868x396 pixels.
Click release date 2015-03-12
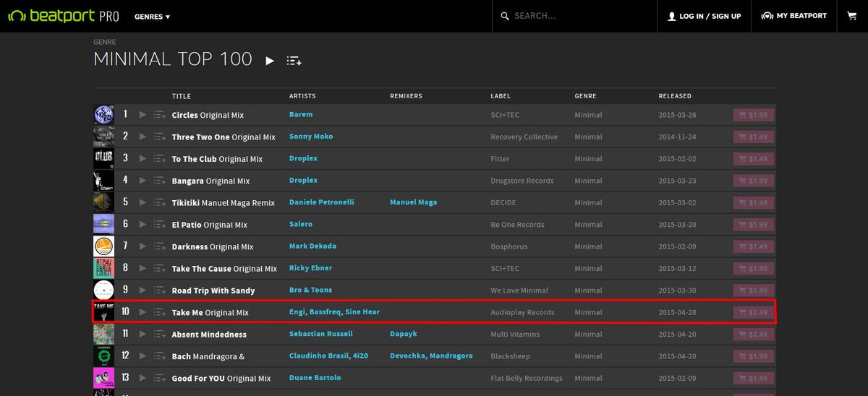pos(679,268)
